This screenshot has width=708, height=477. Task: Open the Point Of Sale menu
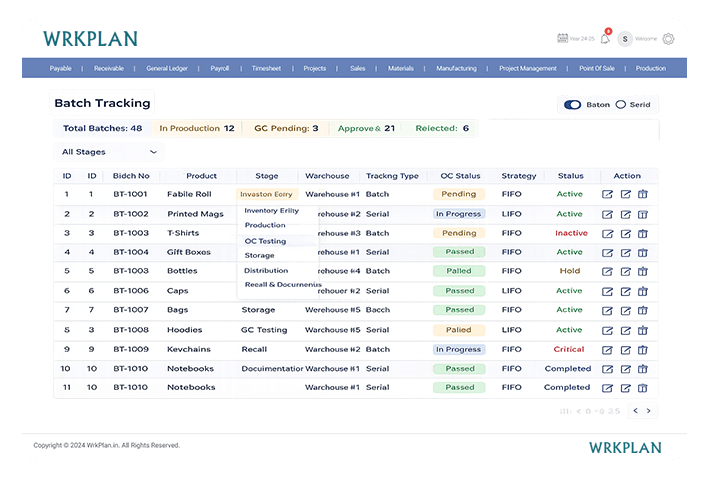tap(596, 68)
